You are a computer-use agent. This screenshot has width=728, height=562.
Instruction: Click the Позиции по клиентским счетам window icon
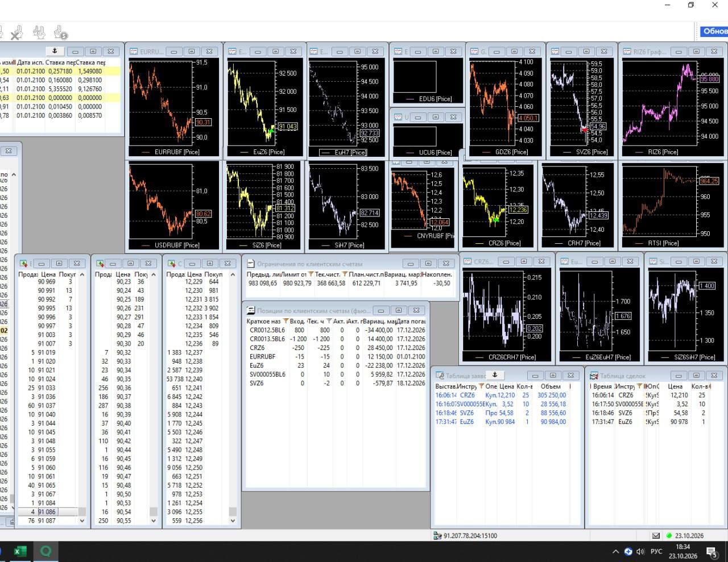pyautogui.click(x=250, y=310)
